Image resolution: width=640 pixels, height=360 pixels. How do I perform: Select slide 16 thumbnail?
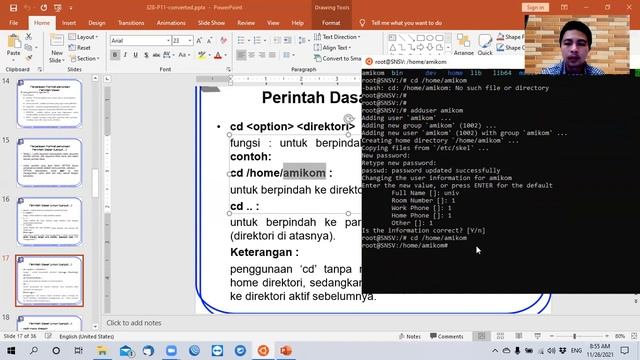point(49,222)
